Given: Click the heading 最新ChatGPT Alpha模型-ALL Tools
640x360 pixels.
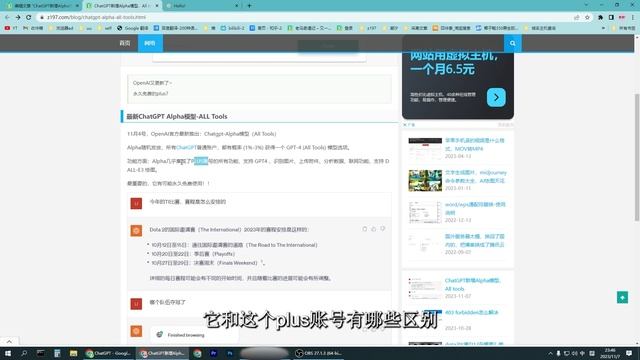Looking at the screenshot, I should tap(177, 116).
